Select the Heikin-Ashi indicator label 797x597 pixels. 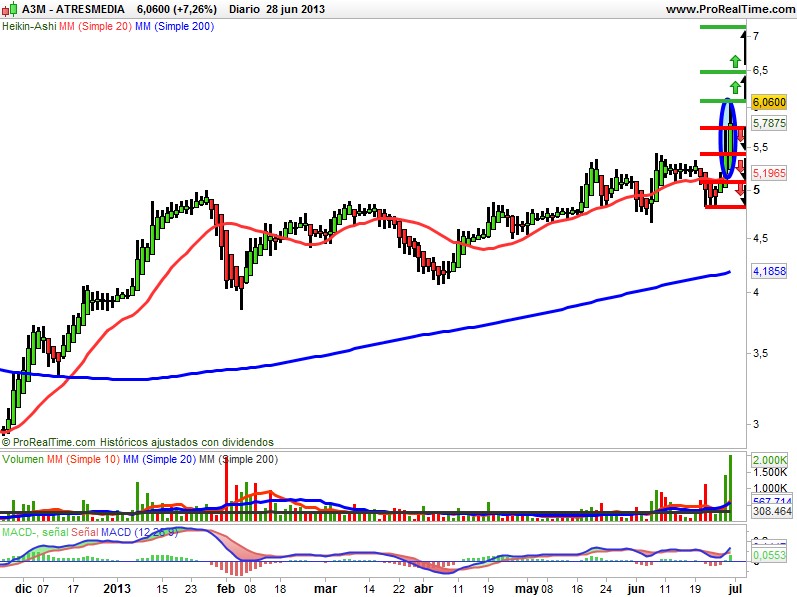[x=29, y=26]
